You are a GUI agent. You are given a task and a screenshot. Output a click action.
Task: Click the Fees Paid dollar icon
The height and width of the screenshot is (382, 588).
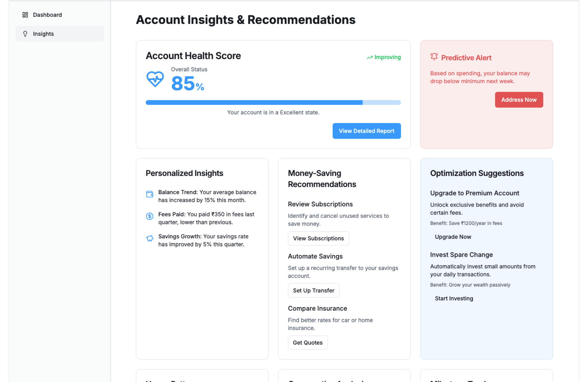pos(150,216)
